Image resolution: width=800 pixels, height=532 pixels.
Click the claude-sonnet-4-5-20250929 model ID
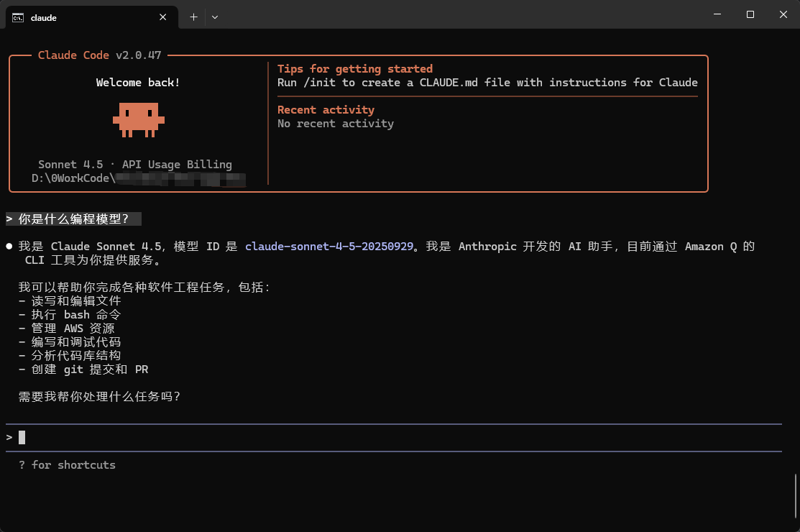329,247
